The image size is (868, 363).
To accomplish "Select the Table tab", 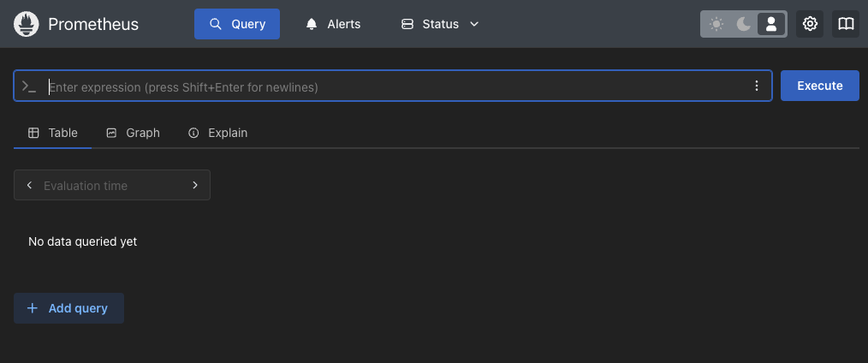I will click(x=52, y=133).
